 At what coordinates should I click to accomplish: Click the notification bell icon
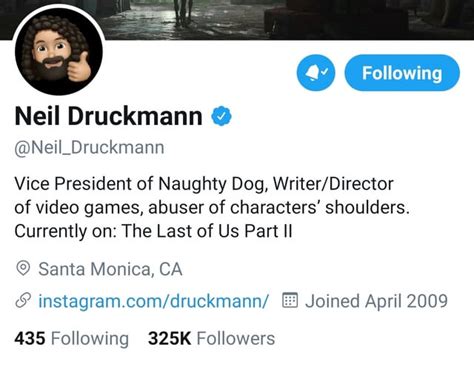[316, 73]
